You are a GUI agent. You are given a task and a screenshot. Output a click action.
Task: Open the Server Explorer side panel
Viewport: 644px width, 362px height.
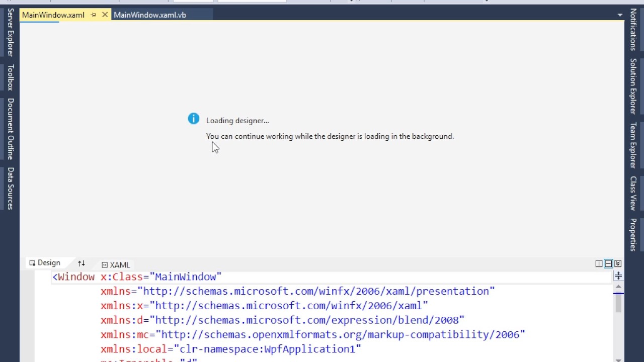point(10,32)
